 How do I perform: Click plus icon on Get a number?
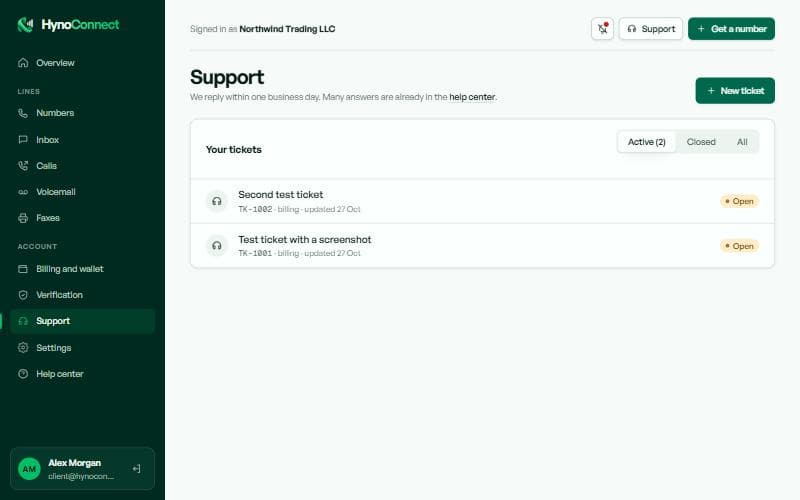point(701,29)
